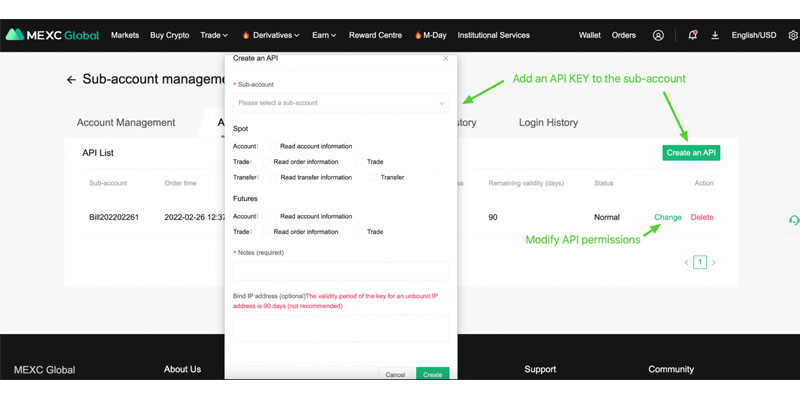Click Create button in the dialog

tap(433, 374)
